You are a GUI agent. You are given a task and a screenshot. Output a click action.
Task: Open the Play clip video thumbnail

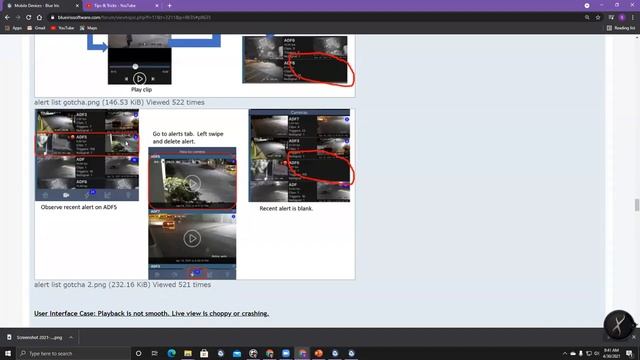coord(140,60)
